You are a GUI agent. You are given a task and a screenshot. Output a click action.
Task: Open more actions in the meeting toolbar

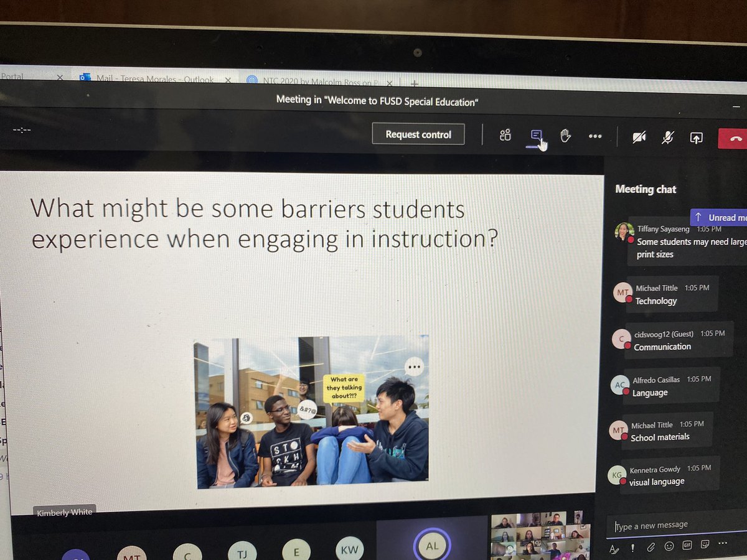595,136
